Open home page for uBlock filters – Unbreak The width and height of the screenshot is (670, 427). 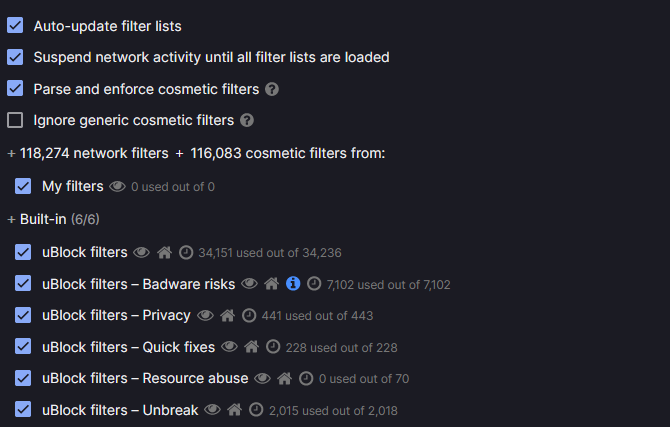(x=235, y=410)
